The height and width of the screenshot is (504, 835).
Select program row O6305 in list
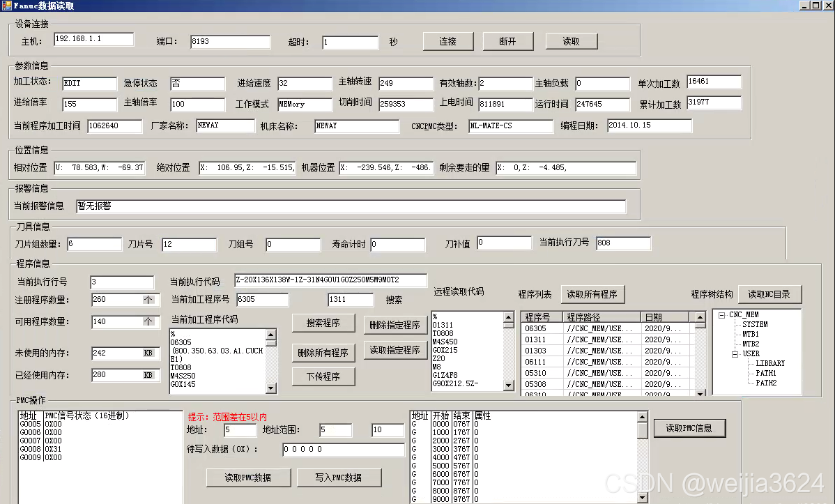[608, 329]
